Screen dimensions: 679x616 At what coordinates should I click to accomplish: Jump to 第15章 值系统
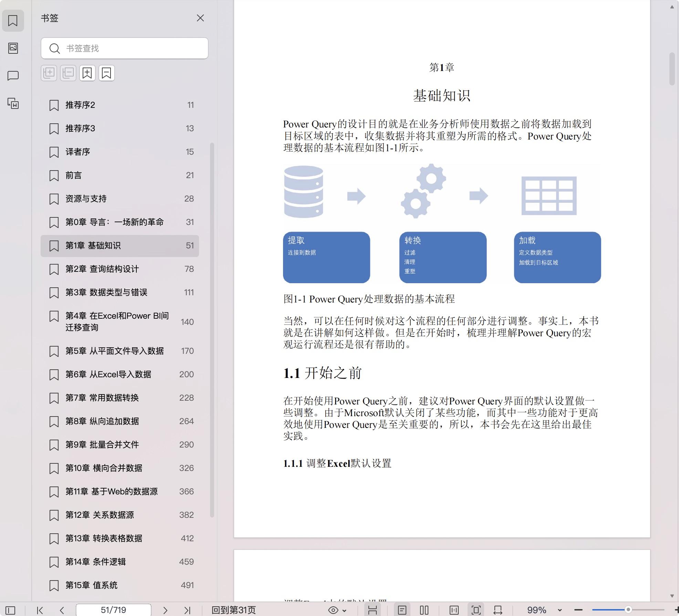[120, 585]
